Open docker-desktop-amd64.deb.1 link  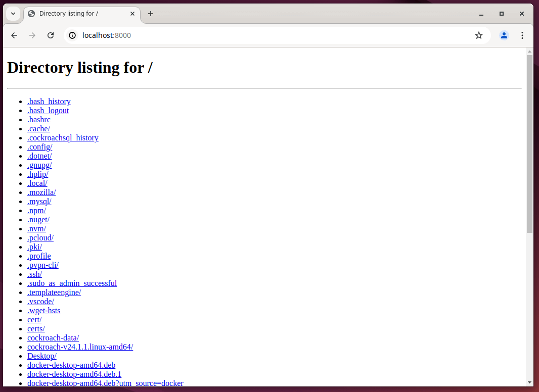(75, 374)
